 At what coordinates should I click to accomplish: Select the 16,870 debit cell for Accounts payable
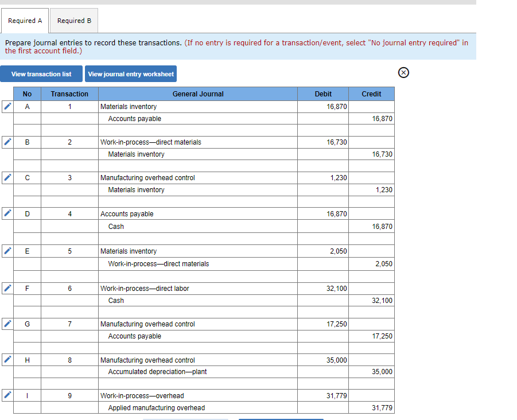tap(322, 213)
